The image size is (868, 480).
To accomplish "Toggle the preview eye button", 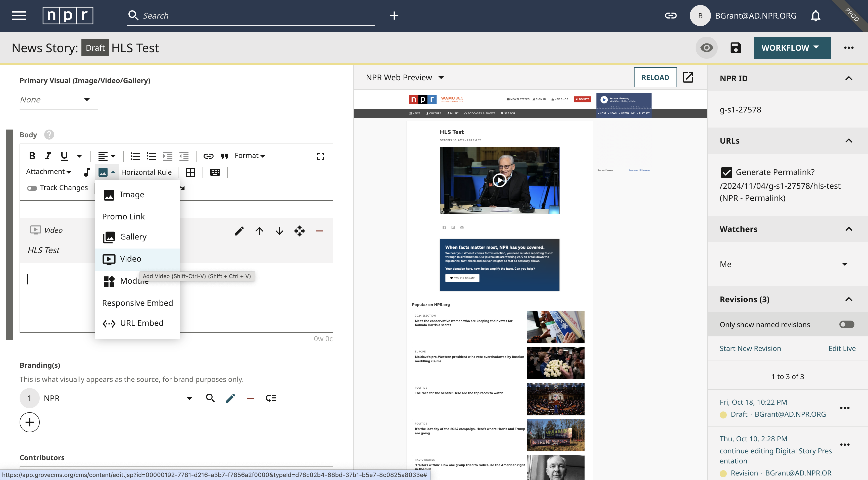I will pyautogui.click(x=706, y=48).
